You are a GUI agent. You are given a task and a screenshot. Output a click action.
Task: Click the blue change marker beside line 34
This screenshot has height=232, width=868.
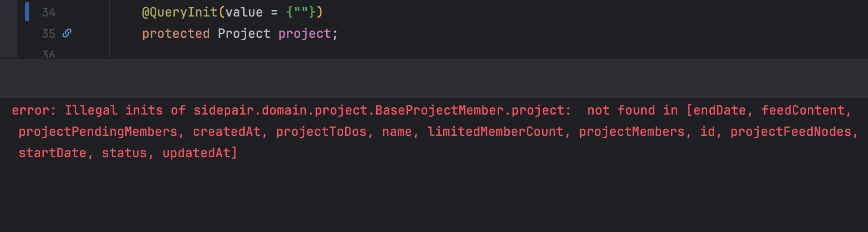pos(27,12)
